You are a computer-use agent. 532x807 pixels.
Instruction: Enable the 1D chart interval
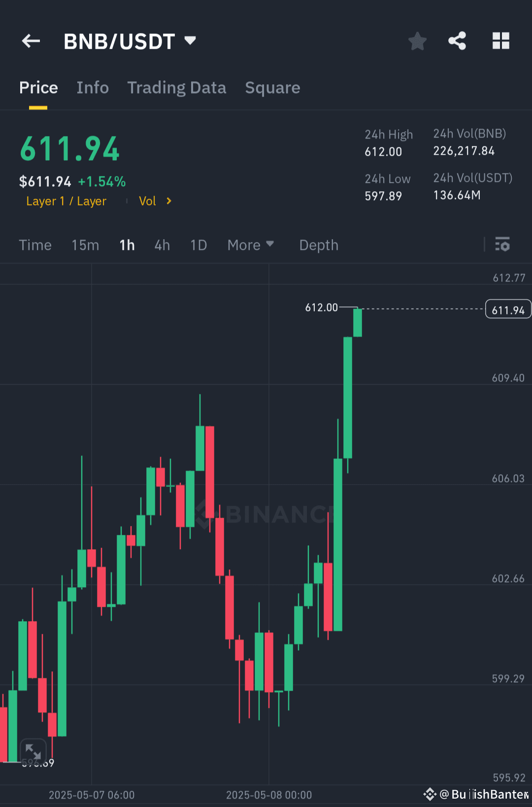pos(198,245)
